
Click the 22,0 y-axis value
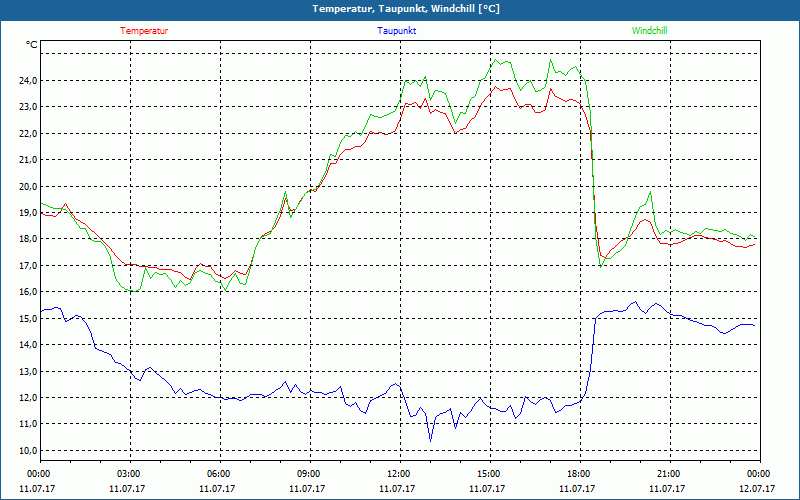(28, 134)
